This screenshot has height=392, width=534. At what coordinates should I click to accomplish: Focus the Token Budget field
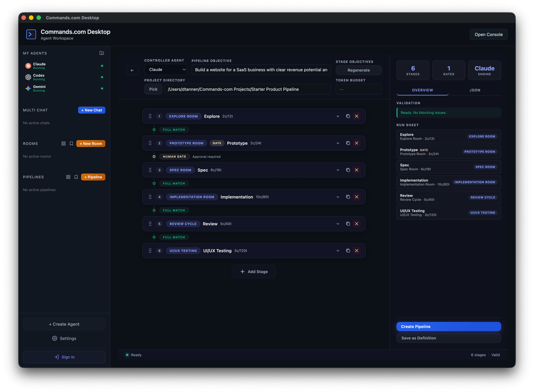click(x=359, y=89)
